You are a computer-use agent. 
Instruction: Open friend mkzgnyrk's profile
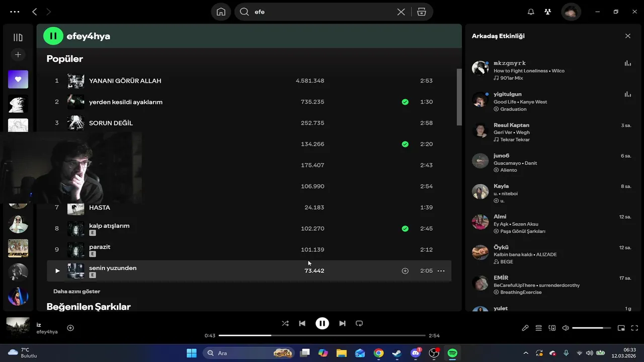coord(510,63)
